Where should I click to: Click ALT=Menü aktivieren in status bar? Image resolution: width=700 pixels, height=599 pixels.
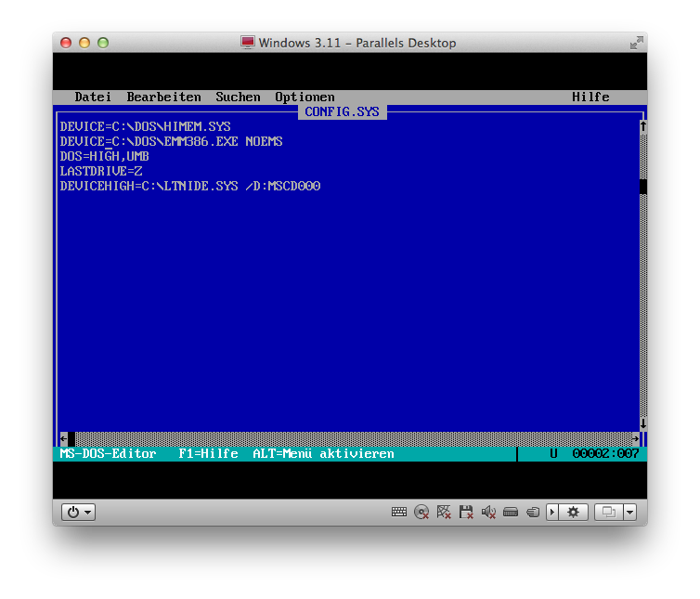323,454
